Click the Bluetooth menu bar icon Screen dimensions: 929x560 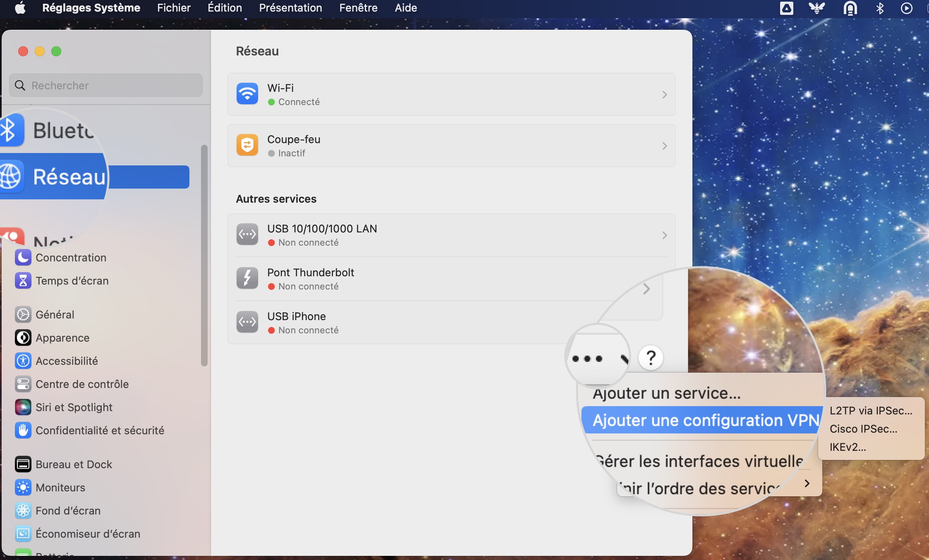coord(880,8)
